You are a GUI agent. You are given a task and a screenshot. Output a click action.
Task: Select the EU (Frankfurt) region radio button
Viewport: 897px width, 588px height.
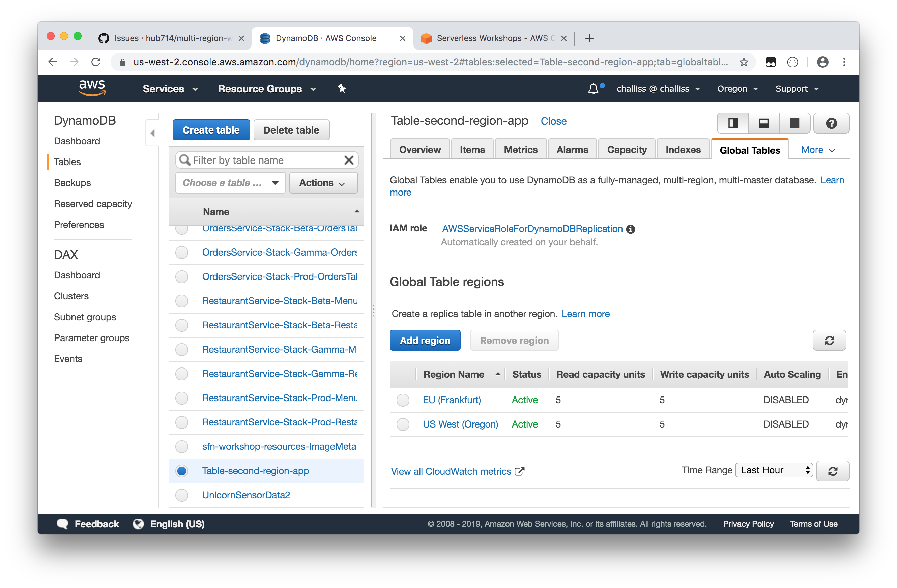click(x=403, y=400)
